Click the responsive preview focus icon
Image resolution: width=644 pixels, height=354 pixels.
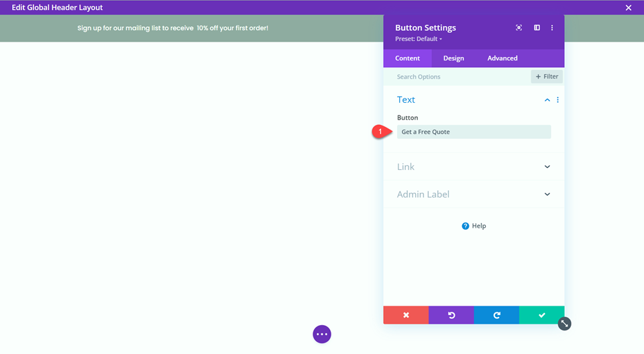point(519,28)
